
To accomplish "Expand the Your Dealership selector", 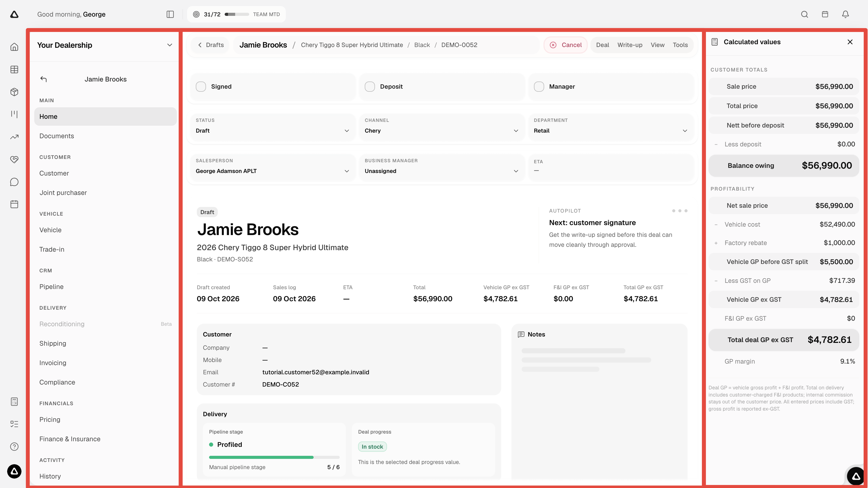I will click(x=105, y=45).
